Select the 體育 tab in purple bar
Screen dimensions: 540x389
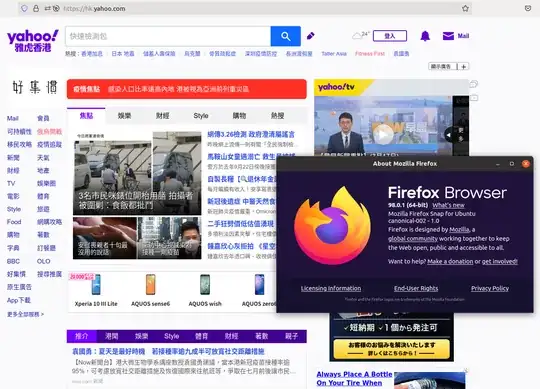point(201,336)
